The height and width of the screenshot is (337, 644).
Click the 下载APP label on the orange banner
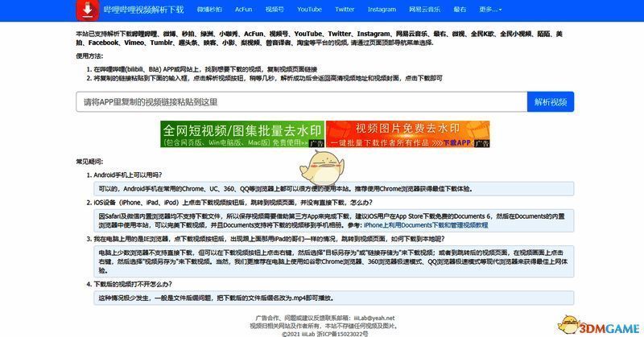[x=456, y=142]
